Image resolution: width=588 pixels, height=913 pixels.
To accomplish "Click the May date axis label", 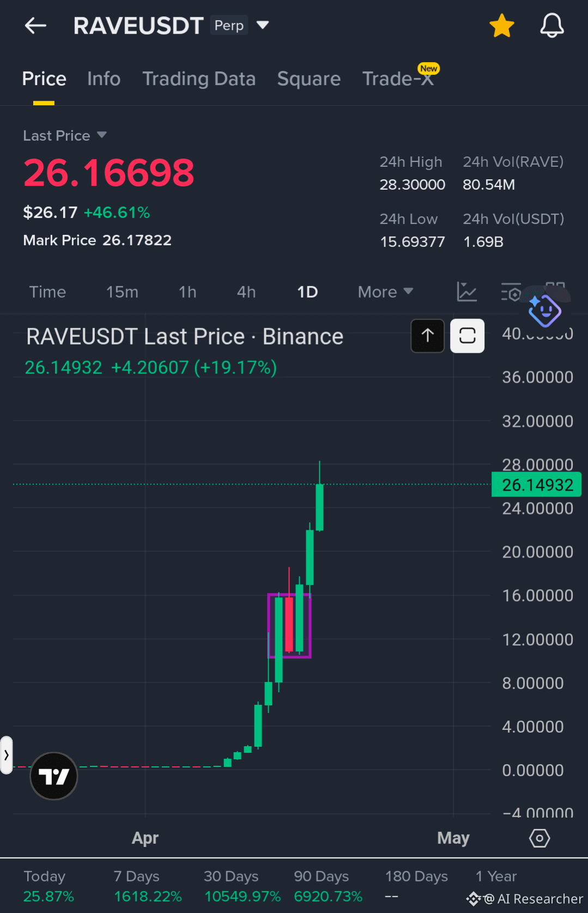I will [453, 838].
